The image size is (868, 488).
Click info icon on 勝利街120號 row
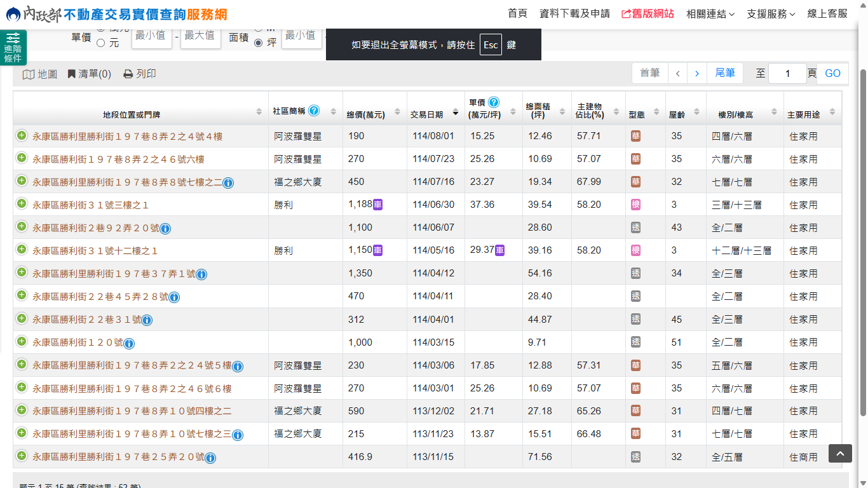click(129, 344)
